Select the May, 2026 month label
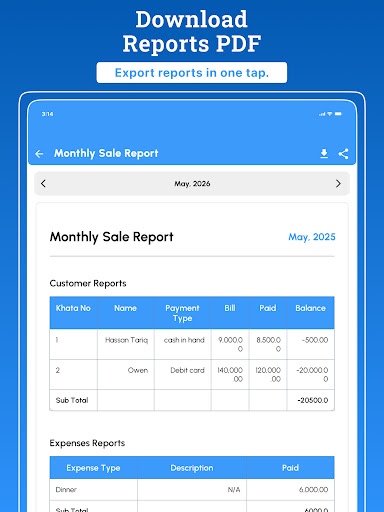Image resolution: width=384 pixels, height=512 pixels. (192, 184)
